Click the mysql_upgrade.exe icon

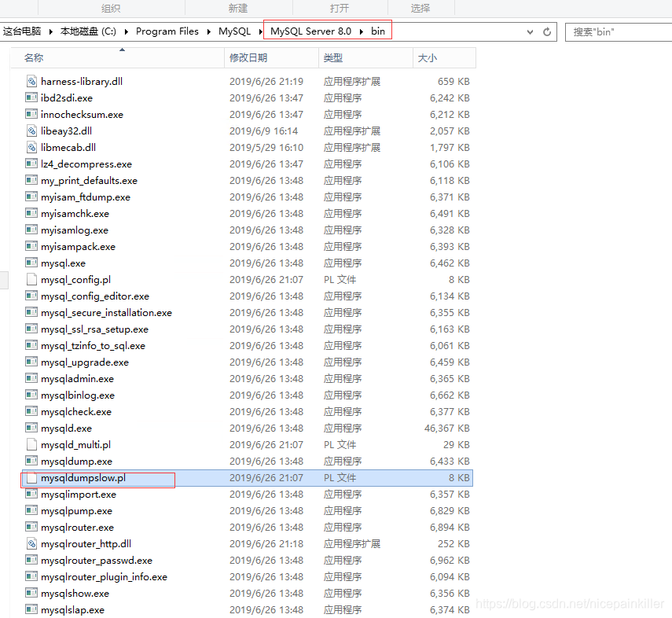(31, 362)
